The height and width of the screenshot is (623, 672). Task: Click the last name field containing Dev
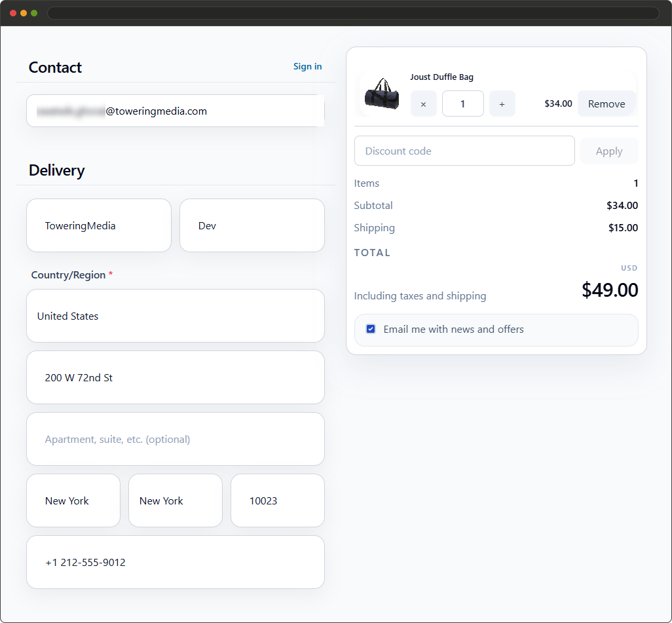click(252, 225)
